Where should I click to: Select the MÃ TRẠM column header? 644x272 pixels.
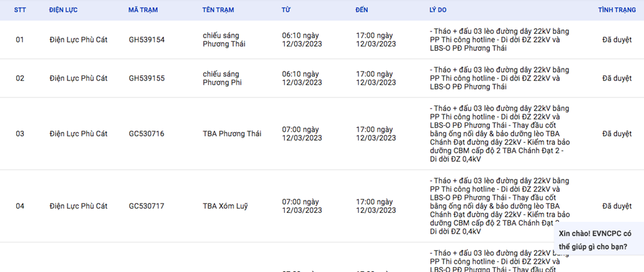click(143, 10)
